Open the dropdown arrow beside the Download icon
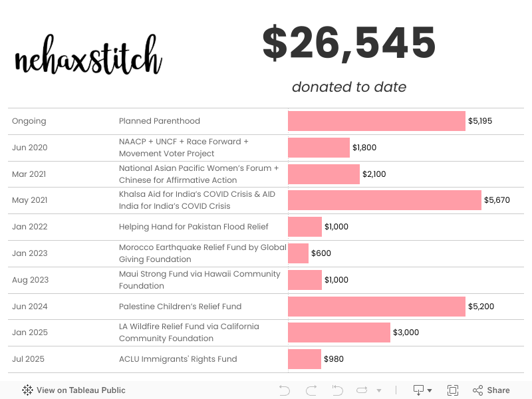This screenshot has height=399, width=532. click(430, 390)
